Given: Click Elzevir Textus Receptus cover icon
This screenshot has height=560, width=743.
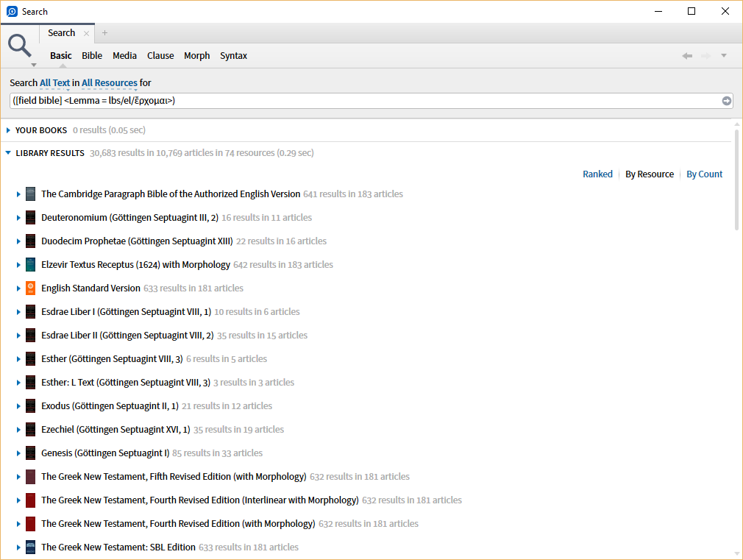Looking at the screenshot, I should (30, 265).
